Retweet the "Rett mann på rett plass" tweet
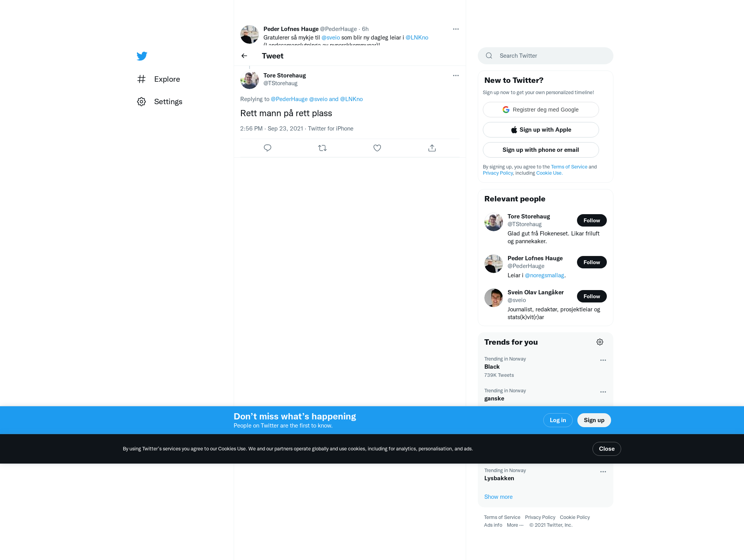 tap(322, 148)
